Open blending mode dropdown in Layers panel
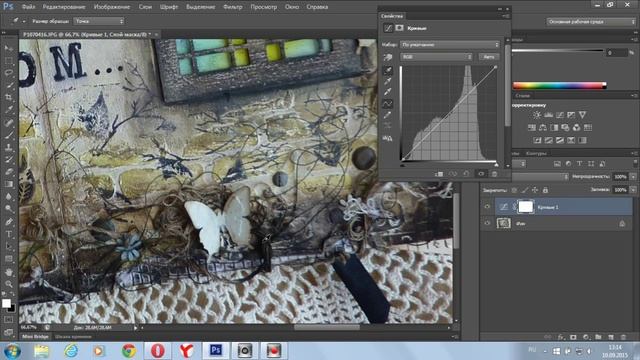640x360 pixels. coord(539,177)
